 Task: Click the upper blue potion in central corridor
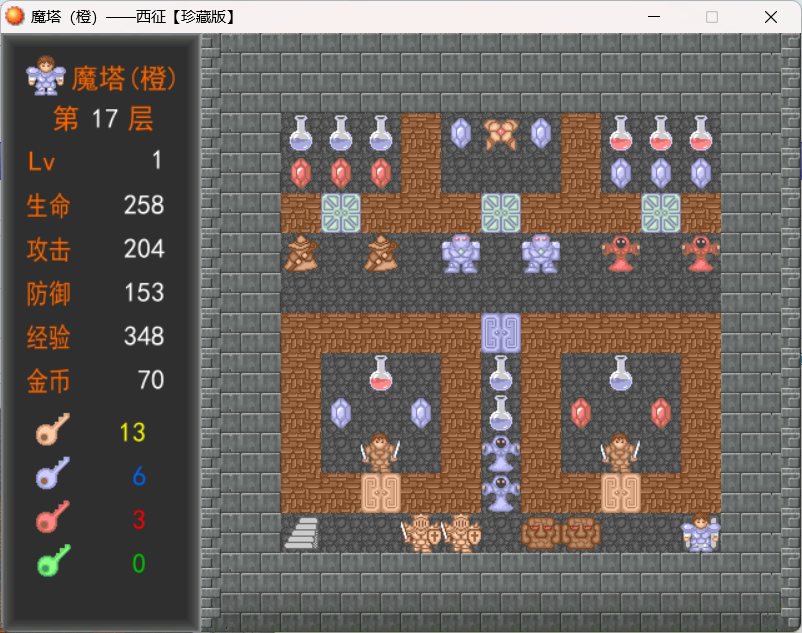pos(501,373)
